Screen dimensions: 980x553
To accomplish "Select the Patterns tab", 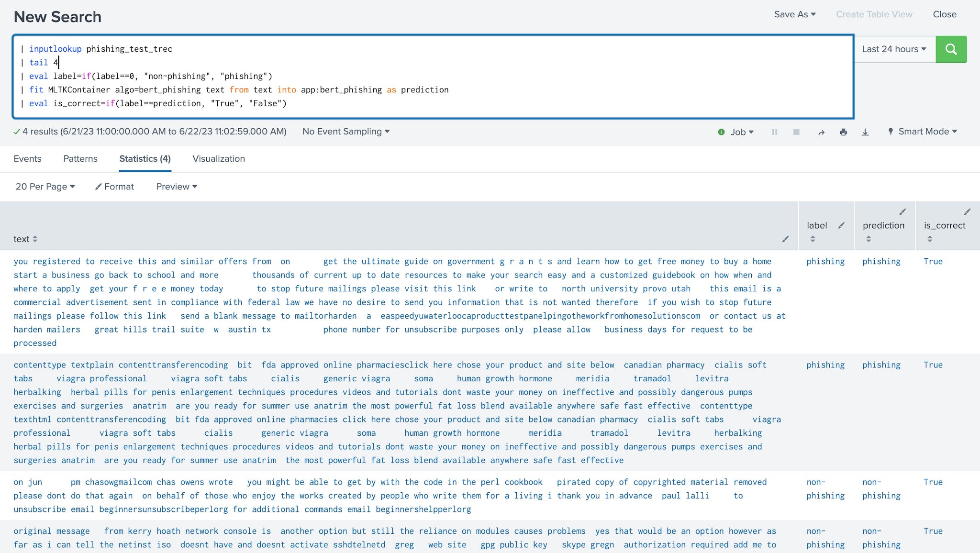I will tap(79, 158).
